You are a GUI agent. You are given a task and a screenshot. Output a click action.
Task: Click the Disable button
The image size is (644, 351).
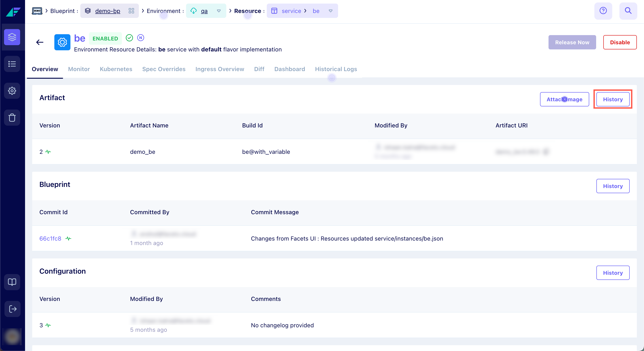point(619,42)
